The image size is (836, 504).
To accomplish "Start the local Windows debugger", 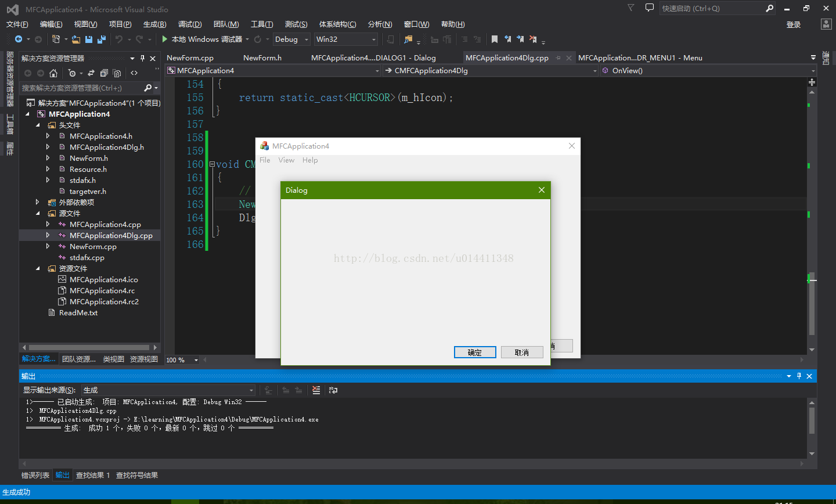I will pos(202,39).
